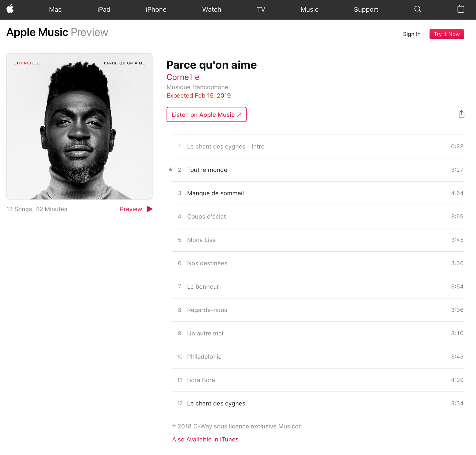Open the Support menu item
Image resolution: width=476 pixels, height=455 pixels.
(x=366, y=9)
